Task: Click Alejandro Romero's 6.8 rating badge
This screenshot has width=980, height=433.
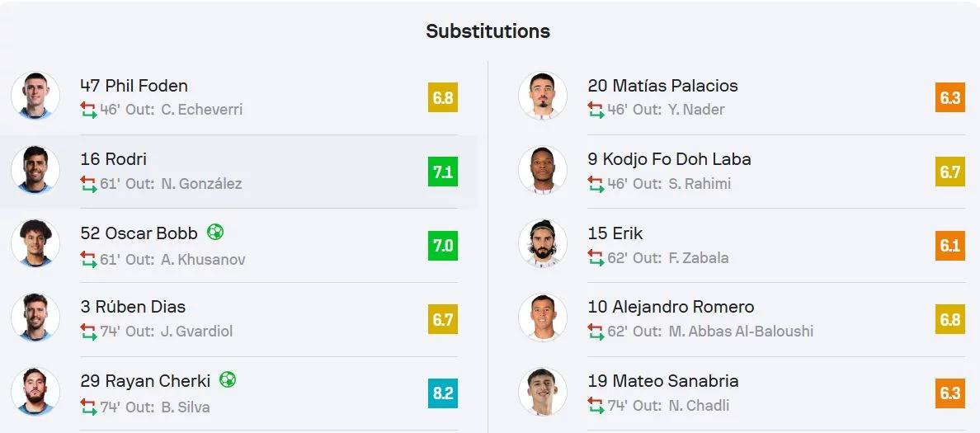Action: pyautogui.click(x=950, y=319)
